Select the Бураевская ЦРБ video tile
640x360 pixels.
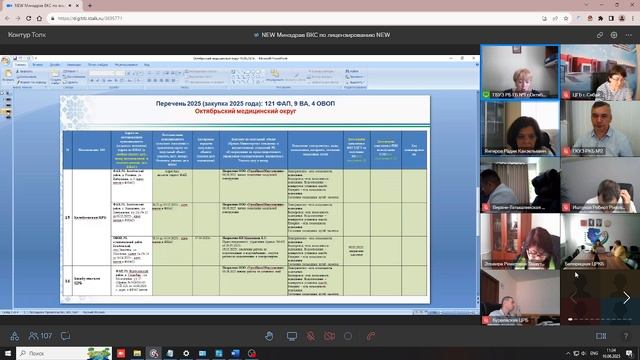(x=520, y=297)
